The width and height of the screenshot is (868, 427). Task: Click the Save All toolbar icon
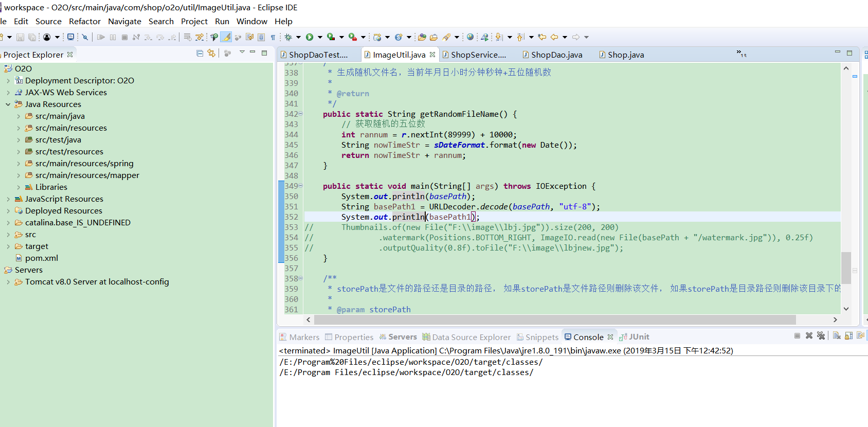coord(32,37)
